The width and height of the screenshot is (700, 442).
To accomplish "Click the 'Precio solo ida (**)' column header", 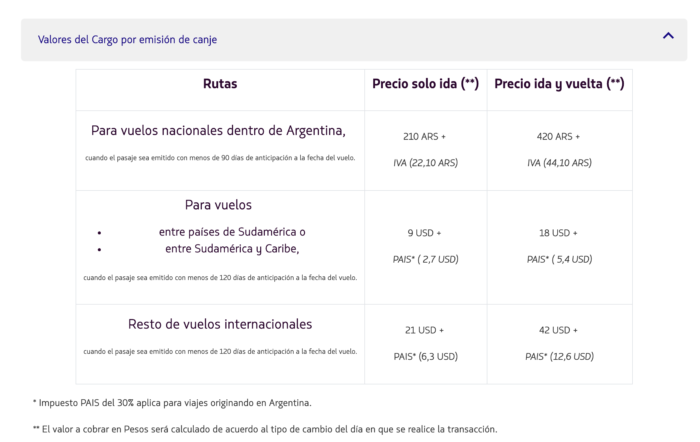I will [x=425, y=84].
